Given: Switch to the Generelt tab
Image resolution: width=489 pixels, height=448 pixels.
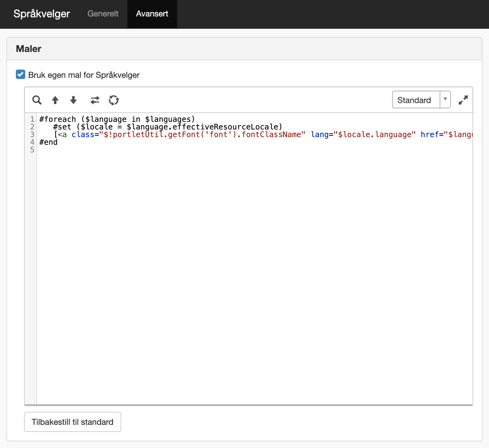Looking at the screenshot, I should coord(103,14).
